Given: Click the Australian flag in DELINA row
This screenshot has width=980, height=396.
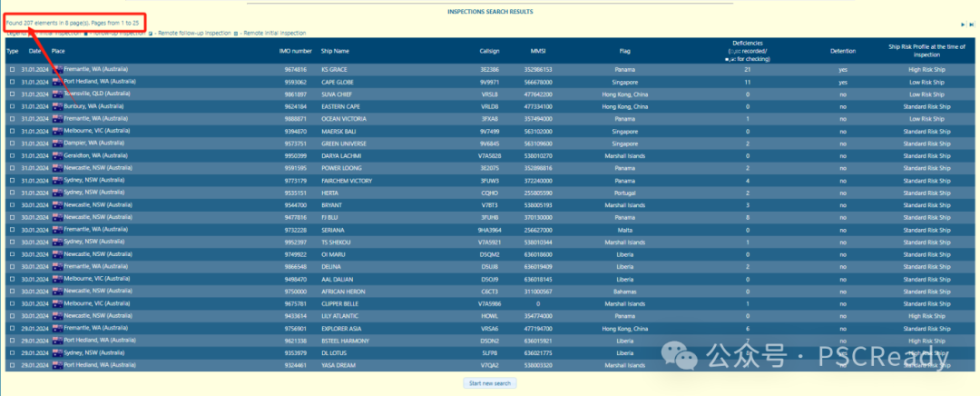Looking at the screenshot, I should tap(57, 267).
